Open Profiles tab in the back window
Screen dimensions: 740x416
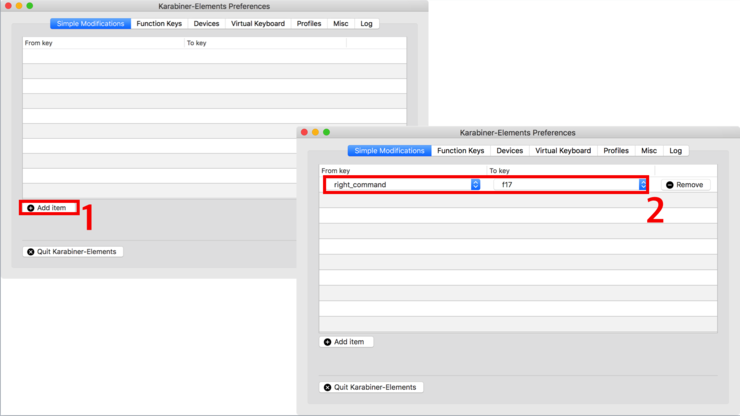[x=309, y=24]
